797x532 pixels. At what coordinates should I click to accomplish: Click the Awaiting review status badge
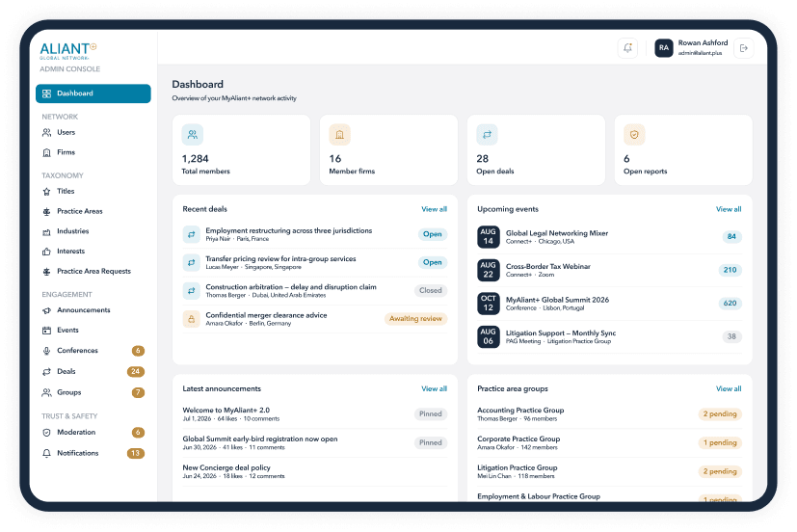415,319
